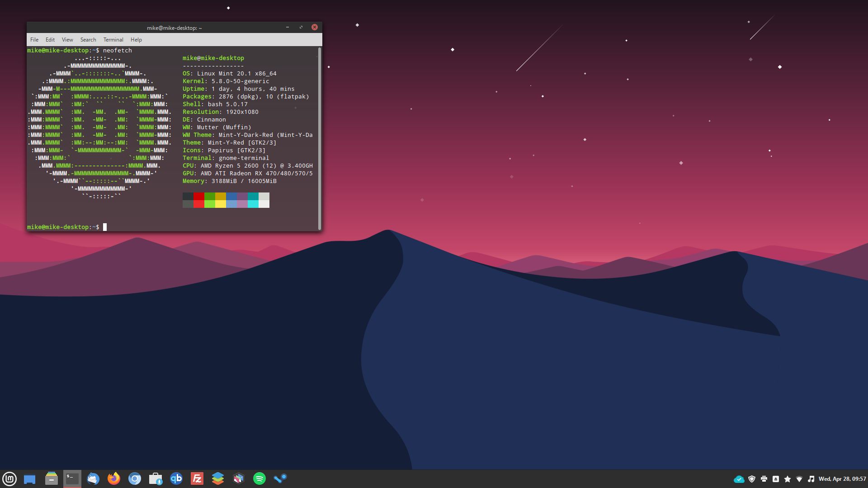The image size is (868, 488).
Task: Click the removable drive tray icon
Action: 776,479
